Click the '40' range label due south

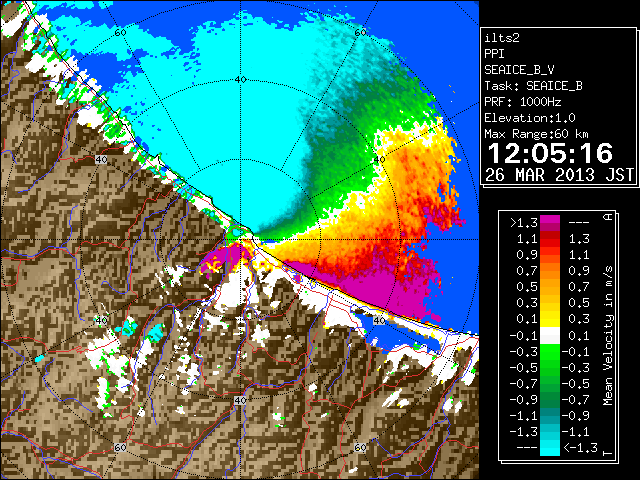[x=240, y=400]
